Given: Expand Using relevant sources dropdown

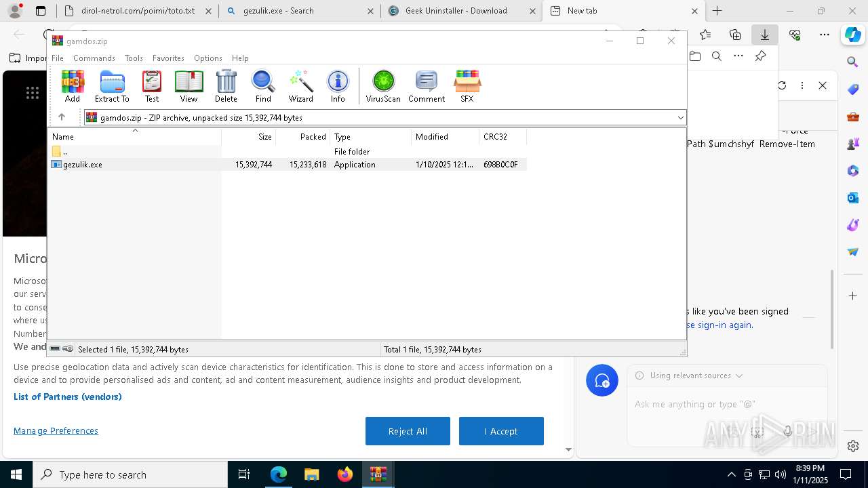Looking at the screenshot, I should (696, 375).
